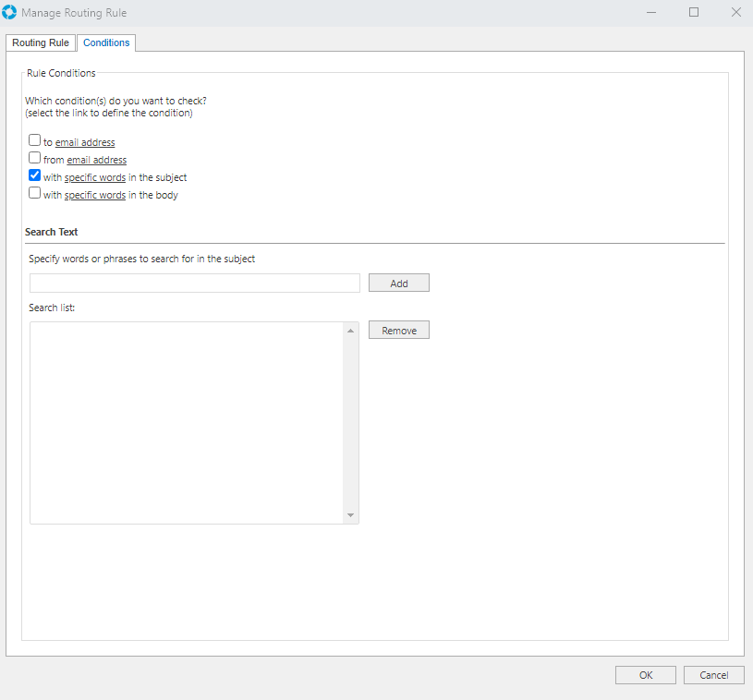Check the 'from email address' condition
753x700 pixels.
tap(34, 159)
